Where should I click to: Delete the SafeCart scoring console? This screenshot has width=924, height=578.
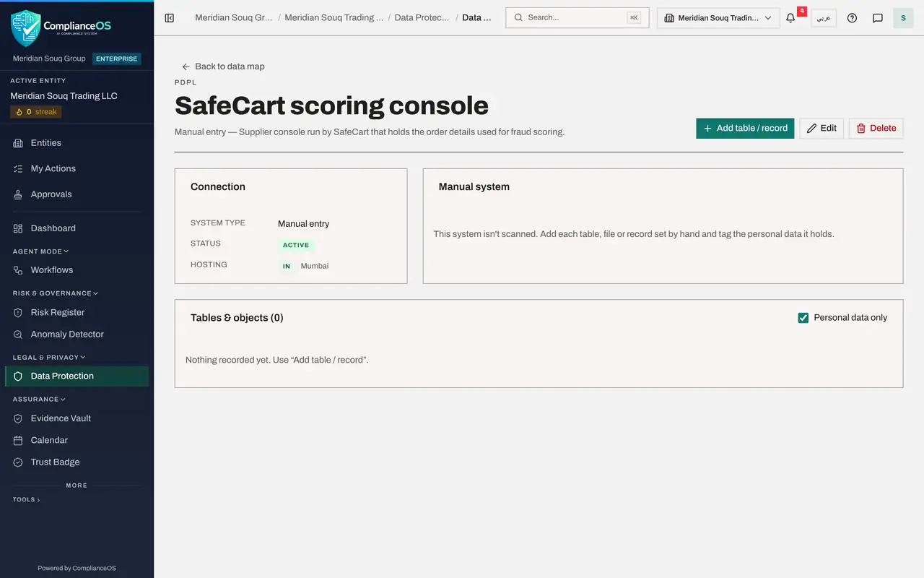(876, 129)
